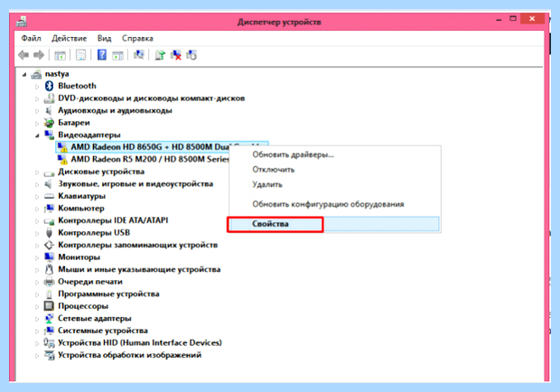Click the Bluetooth category icon
This screenshot has width=560, height=392.
click(49, 86)
